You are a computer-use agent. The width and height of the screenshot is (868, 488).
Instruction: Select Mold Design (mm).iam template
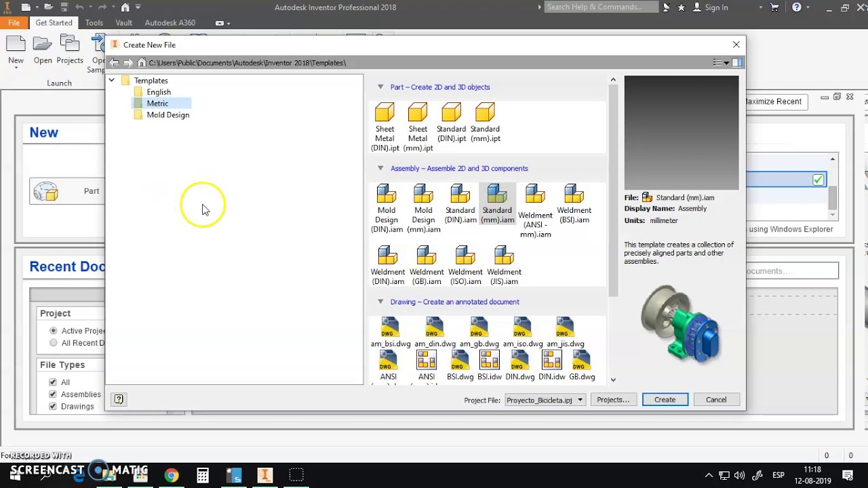pyautogui.click(x=423, y=209)
